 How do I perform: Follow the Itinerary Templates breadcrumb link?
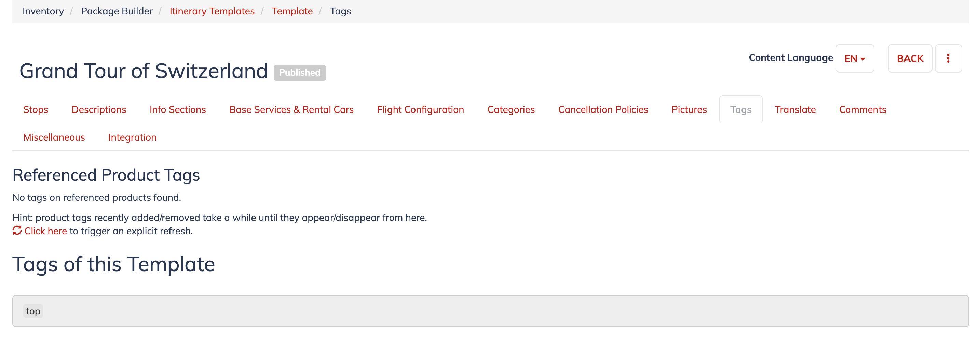(212, 11)
